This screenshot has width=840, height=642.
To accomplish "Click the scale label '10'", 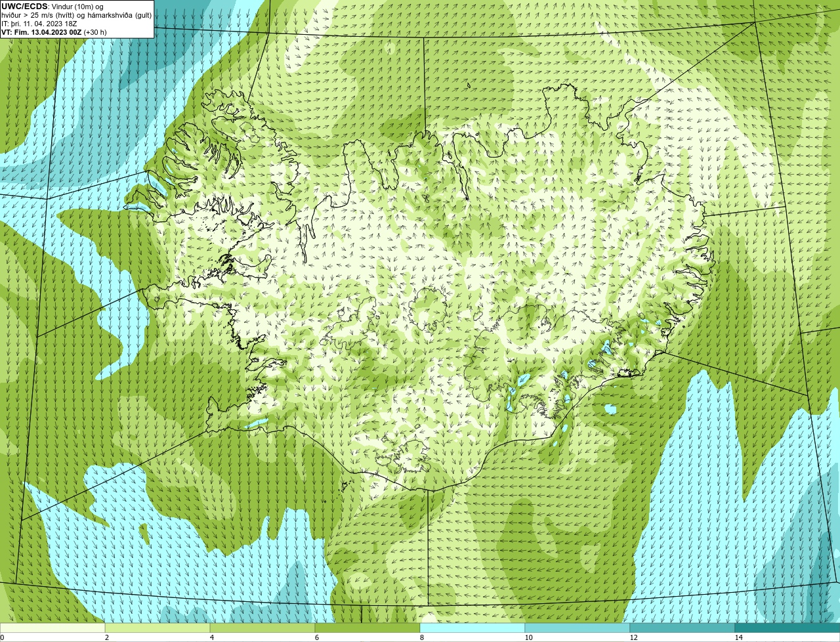I will [528, 637].
